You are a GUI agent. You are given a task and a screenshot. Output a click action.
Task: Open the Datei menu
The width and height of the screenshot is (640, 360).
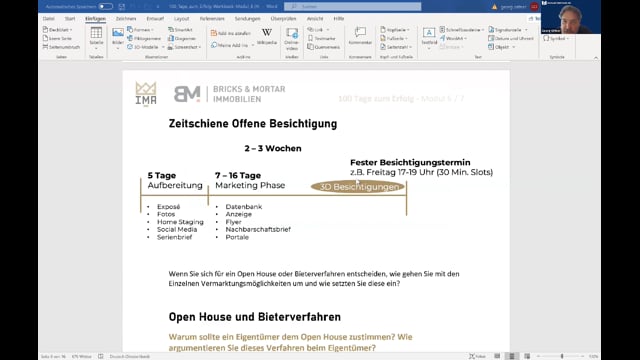[49, 19]
